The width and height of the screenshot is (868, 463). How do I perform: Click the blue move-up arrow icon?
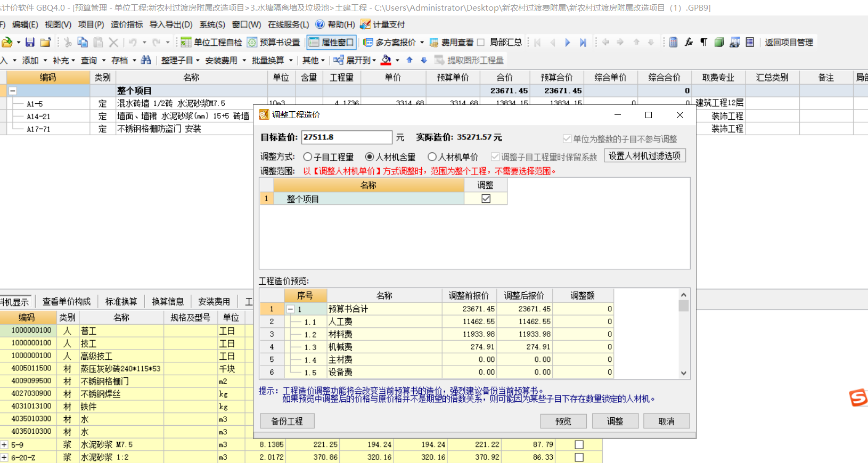point(410,60)
